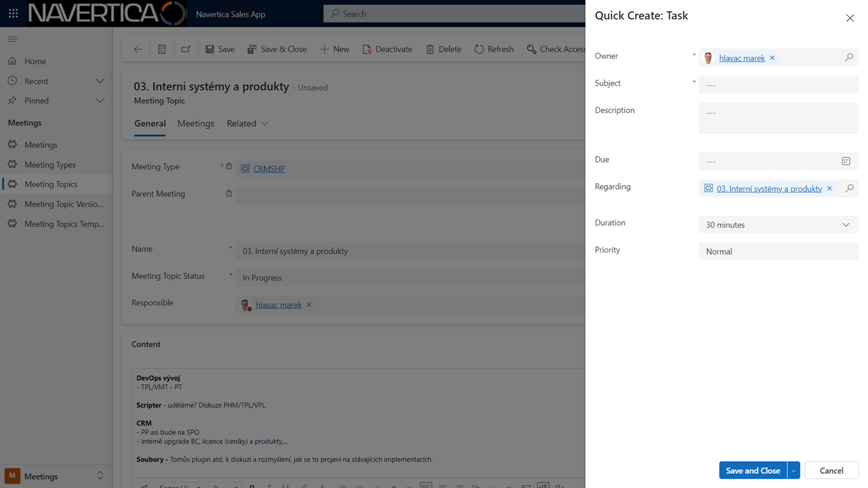This screenshot has height=488, width=868.
Task: Click the Parent Meeting field
Action: pyautogui.click(x=410, y=195)
